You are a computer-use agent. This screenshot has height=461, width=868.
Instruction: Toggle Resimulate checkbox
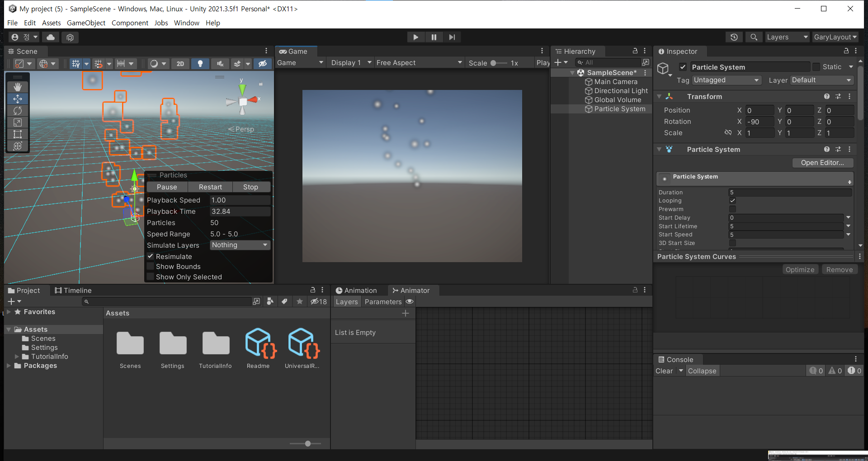pyautogui.click(x=151, y=256)
